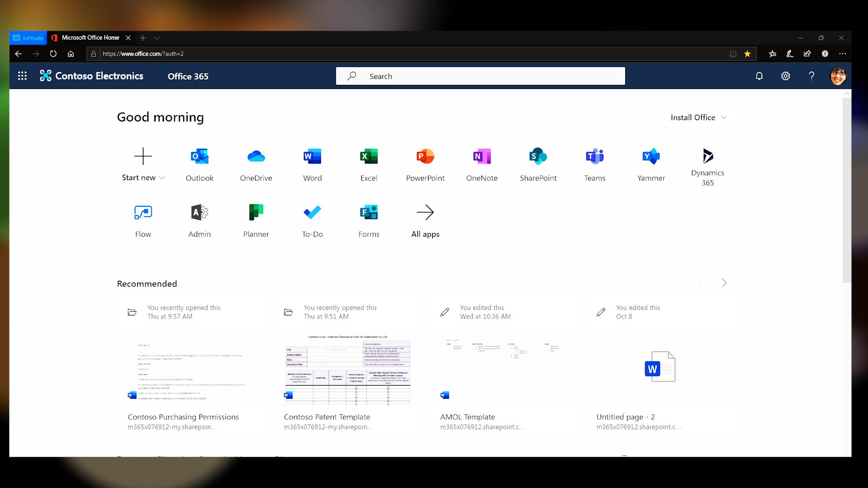Open browser Settings and more menu
868x488 pixels.
pos(842,54)
